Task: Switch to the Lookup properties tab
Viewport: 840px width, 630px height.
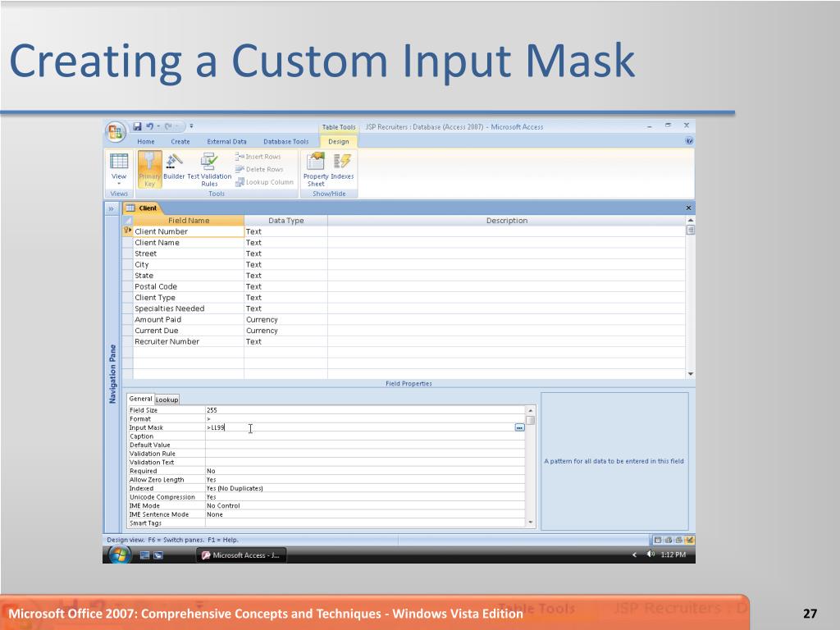Action: pyautogui.click(x=167, y=399)
